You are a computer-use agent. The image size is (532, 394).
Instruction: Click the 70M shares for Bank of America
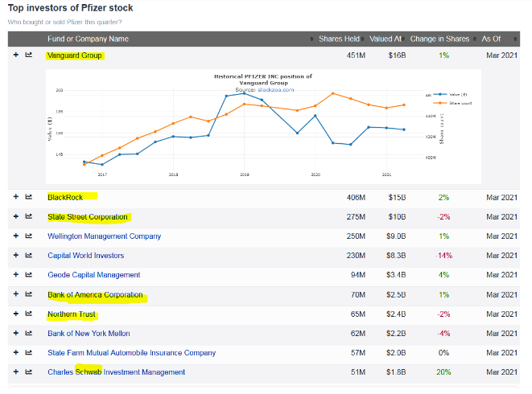[x=358, y=294]
